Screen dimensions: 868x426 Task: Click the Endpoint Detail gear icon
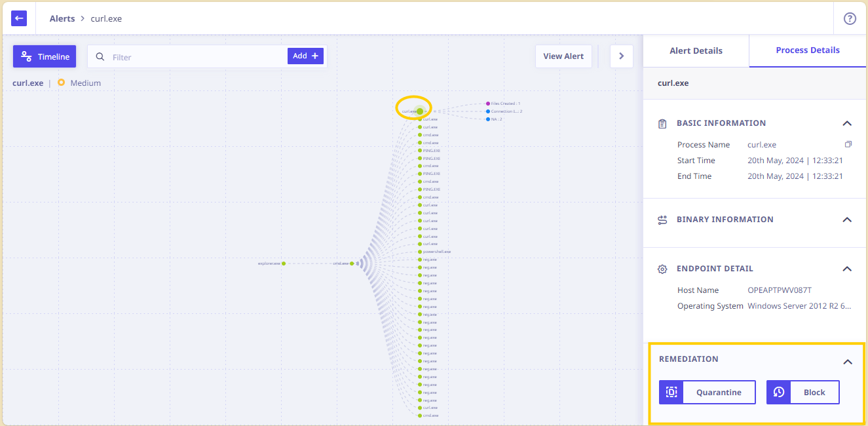point(662,269)
